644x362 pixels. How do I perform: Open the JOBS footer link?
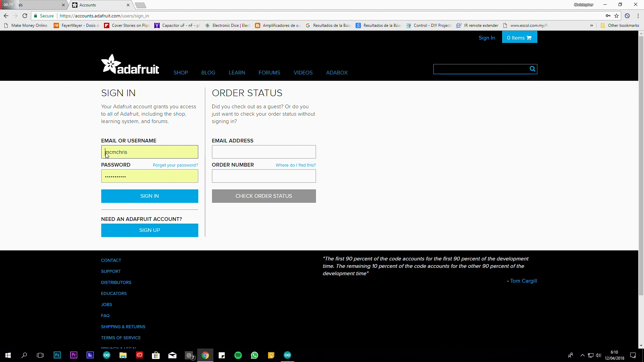(x=106, y=305)
